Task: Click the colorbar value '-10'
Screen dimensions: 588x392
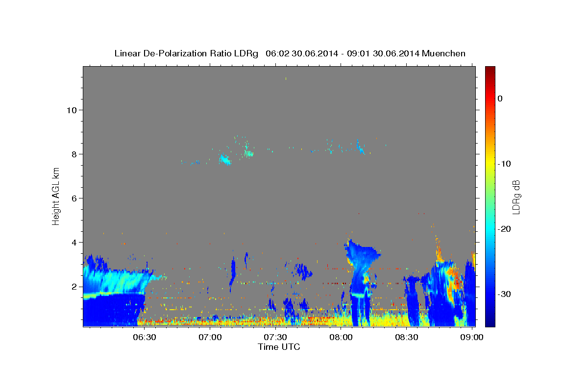Action: (505, 164)
